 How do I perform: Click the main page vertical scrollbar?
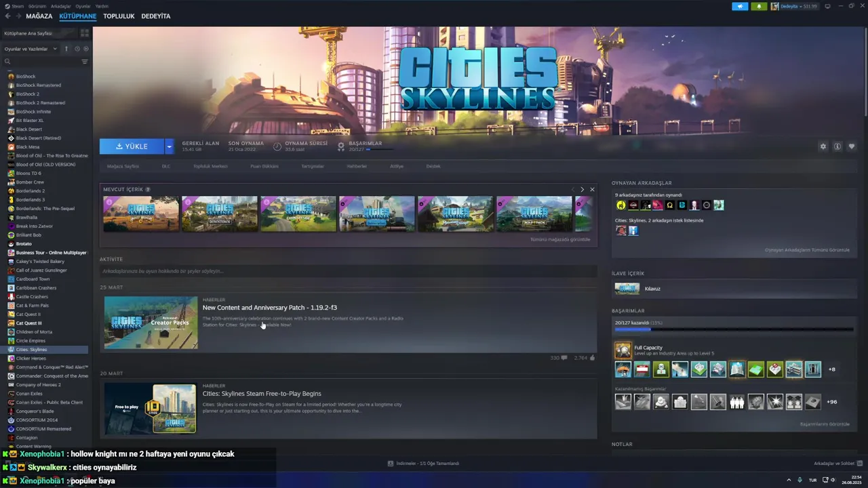point(865,71)
